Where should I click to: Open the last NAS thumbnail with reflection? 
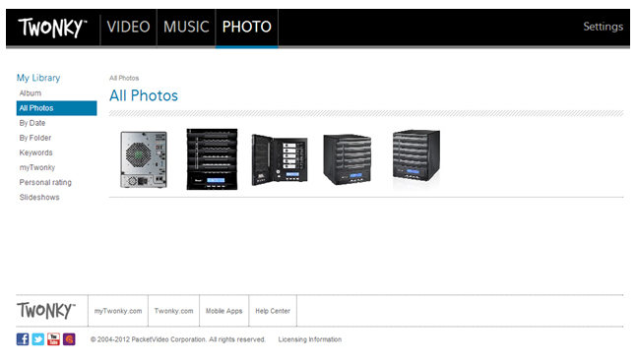[416, 159]
